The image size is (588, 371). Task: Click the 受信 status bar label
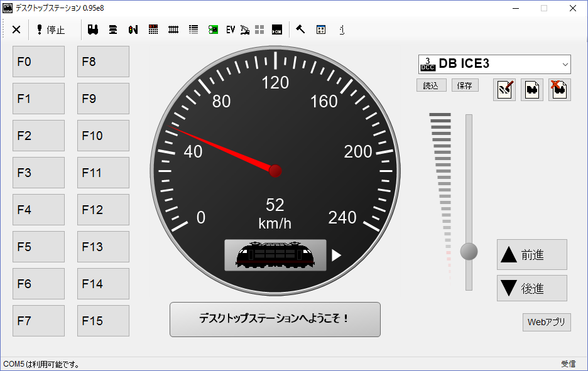pos(569,364)
